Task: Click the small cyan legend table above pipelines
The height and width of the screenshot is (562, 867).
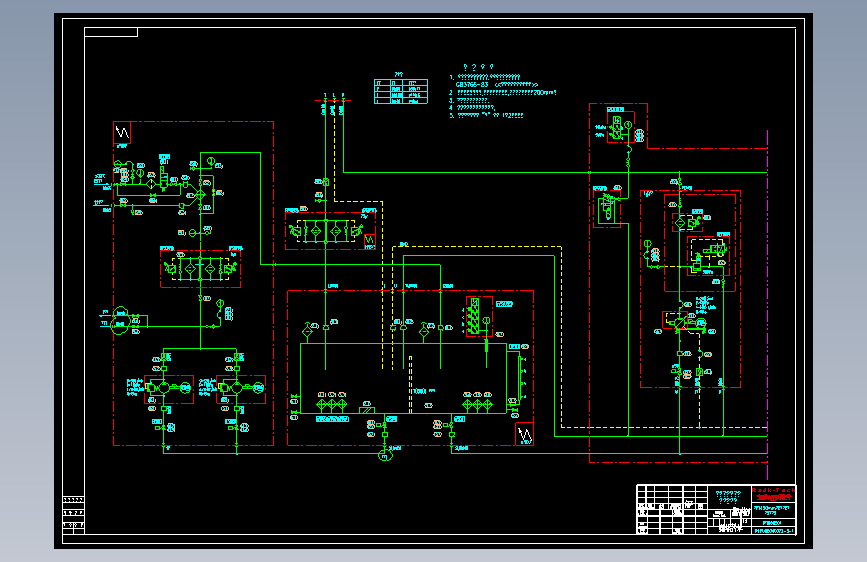Action: (401, 91)
